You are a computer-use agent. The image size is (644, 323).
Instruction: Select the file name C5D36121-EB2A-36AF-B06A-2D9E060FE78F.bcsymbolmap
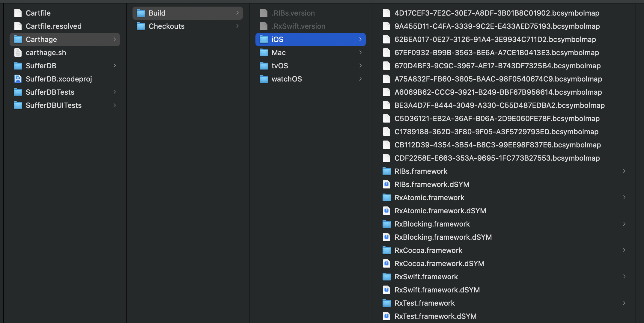coord(497,119)
